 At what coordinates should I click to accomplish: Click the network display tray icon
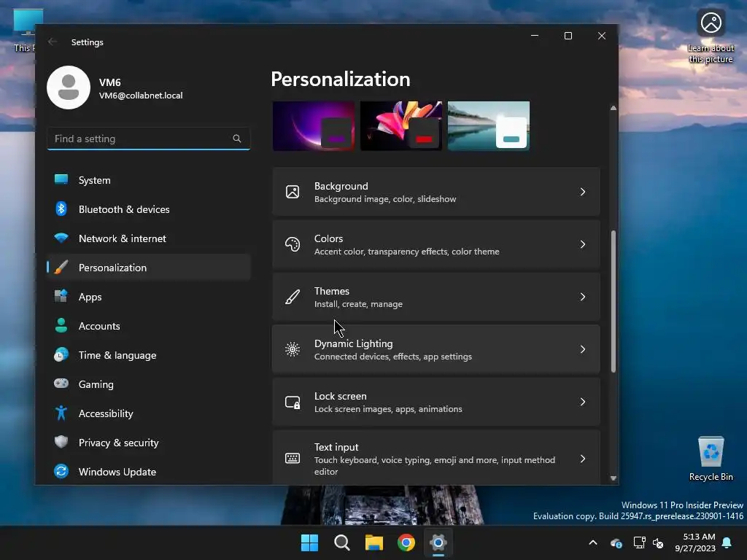639,542
